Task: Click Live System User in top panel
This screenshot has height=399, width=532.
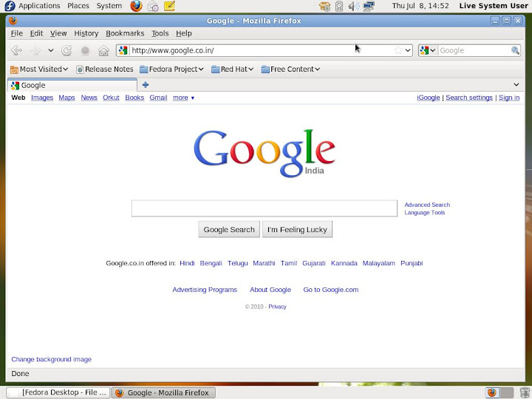Action: (494, 6)
